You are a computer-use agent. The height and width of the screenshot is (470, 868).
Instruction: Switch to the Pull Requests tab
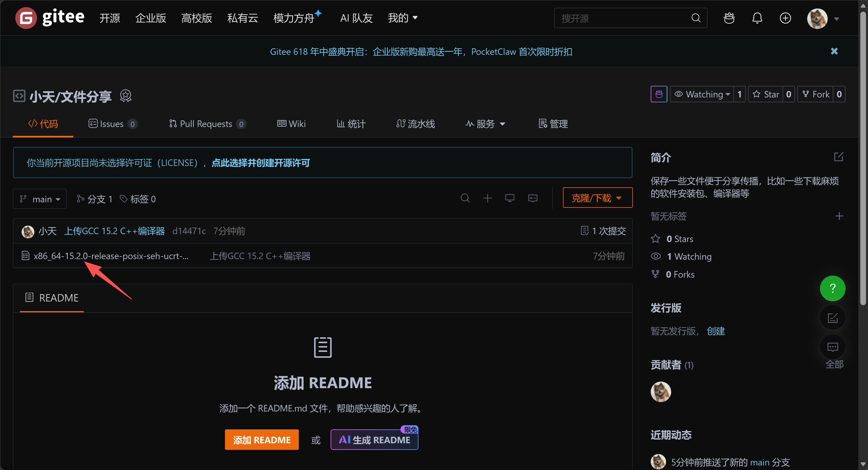click(x=207, y=124)
